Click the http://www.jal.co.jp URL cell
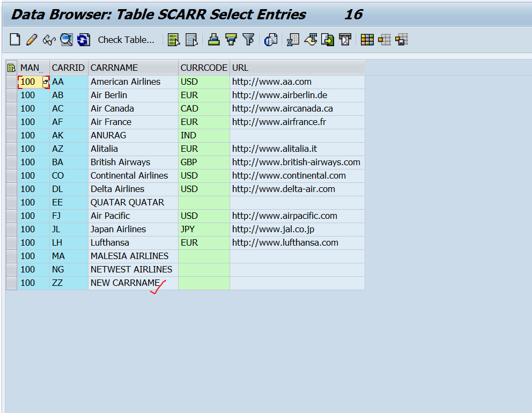This screenshot has width=532, height=413. (297, 230)
